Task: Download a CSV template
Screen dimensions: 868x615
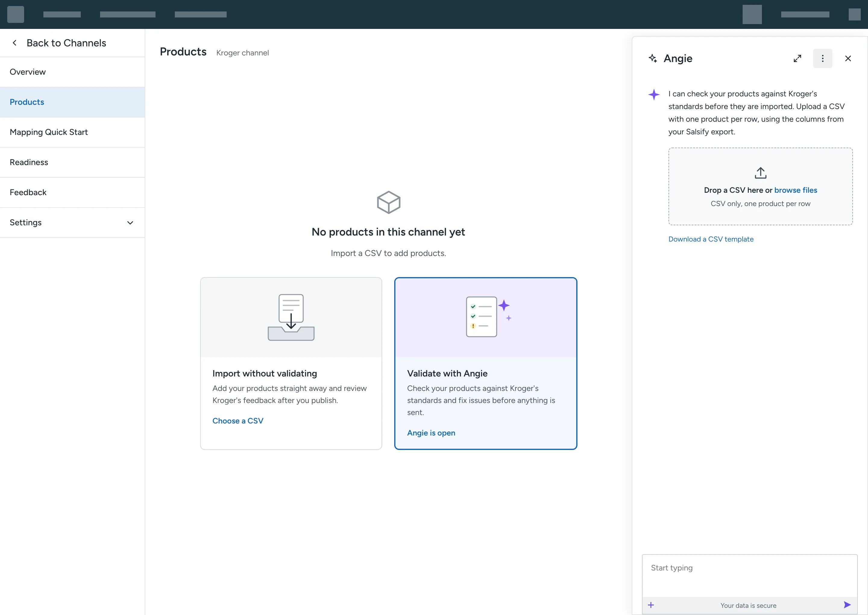Action: tap(711, 239)
